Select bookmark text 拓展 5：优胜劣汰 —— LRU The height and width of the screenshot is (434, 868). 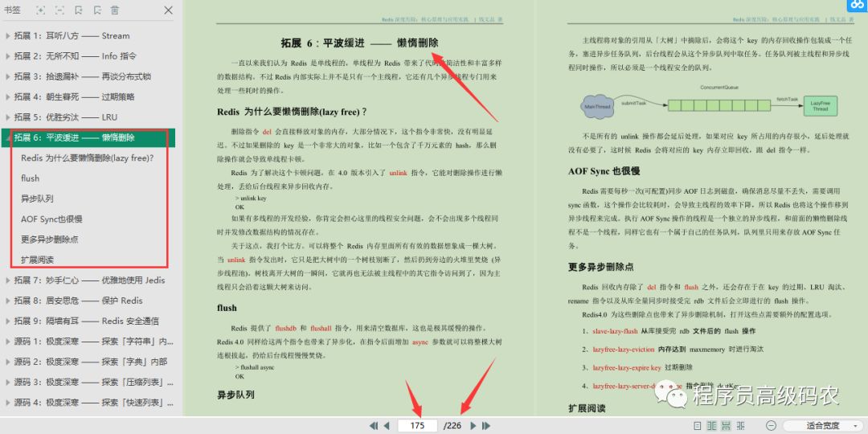point(65,117)
